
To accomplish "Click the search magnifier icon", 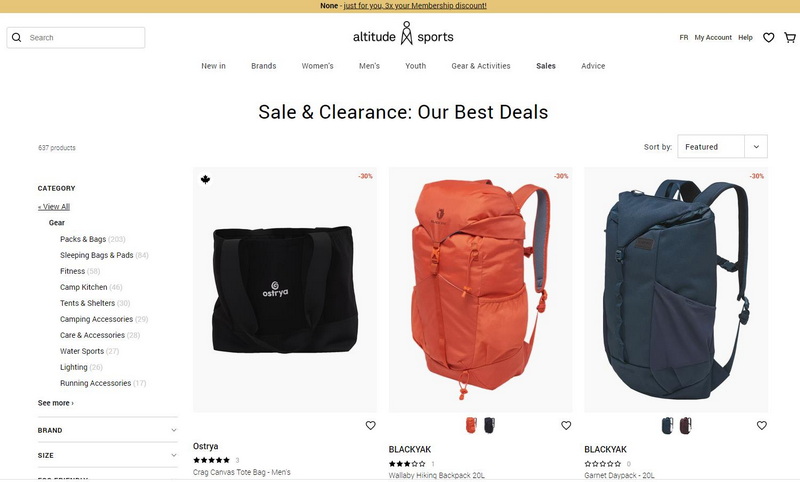I will click(17, 38).
